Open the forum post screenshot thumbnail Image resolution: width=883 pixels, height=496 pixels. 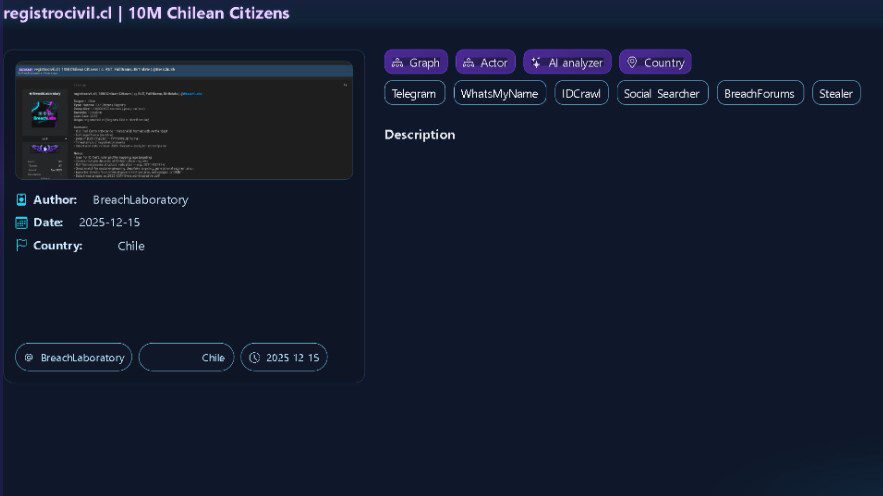(184, 120)
